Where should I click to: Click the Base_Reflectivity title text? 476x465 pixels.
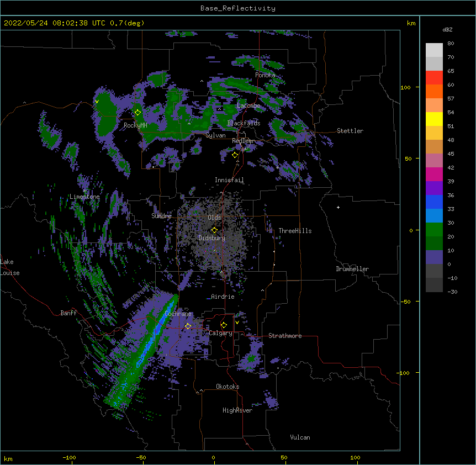pyautogui.click(x=238, y=8)
